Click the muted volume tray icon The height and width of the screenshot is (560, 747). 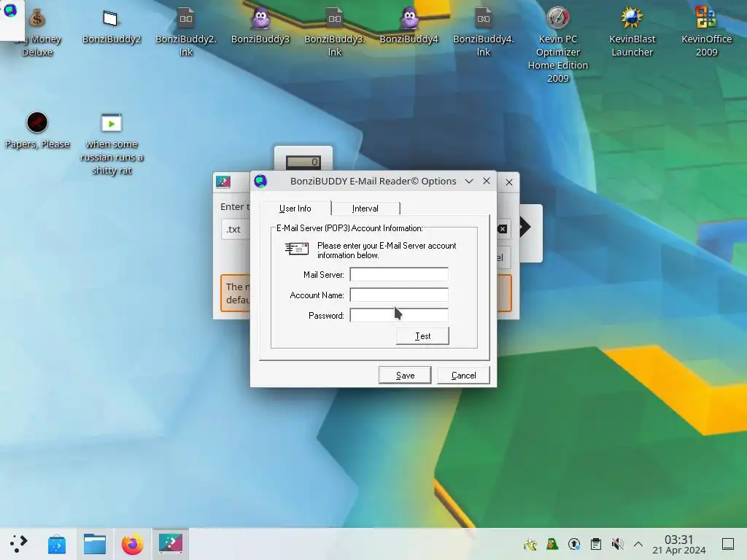[617, 543]
